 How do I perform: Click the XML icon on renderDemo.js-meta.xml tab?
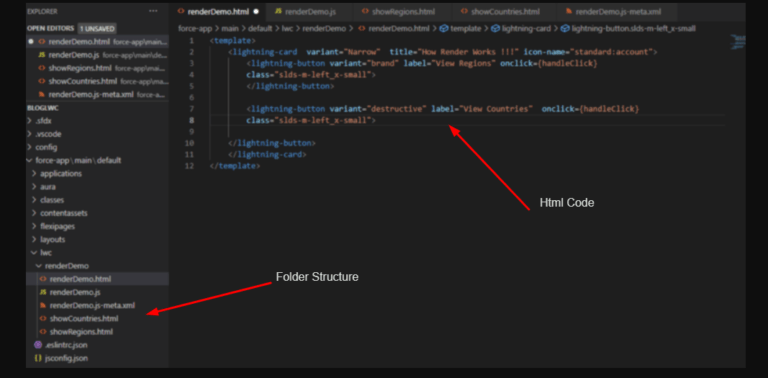pyautogui.click(x=569, y=11)
